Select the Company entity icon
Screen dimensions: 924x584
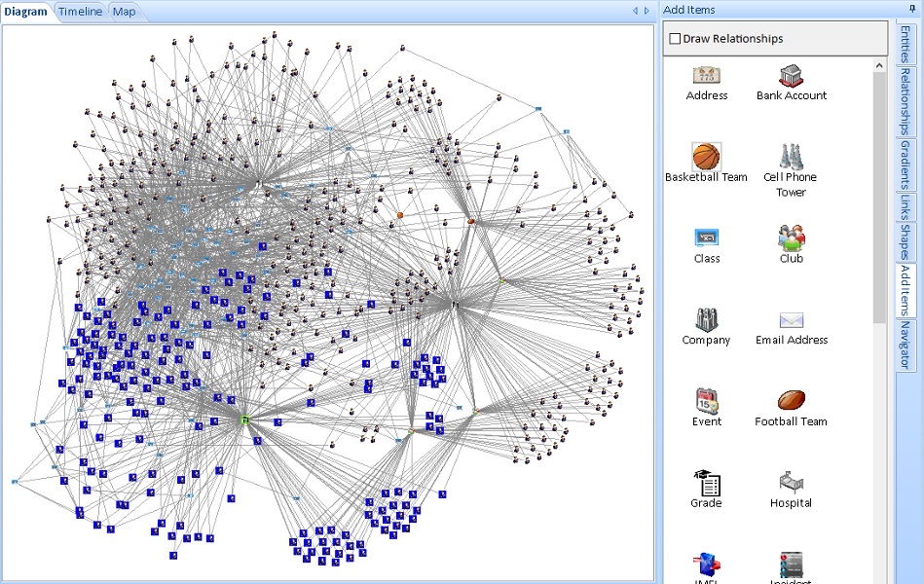(705, 317)
